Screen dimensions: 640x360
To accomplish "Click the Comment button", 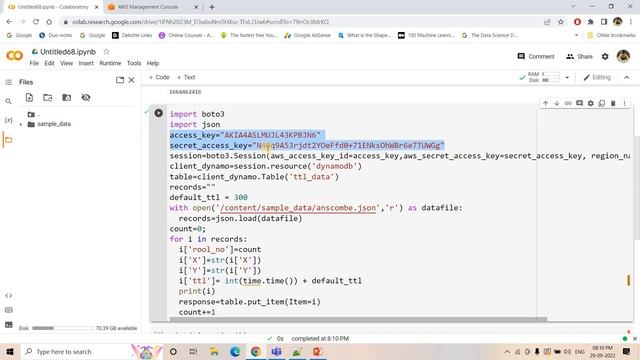I will coord(536,56).
